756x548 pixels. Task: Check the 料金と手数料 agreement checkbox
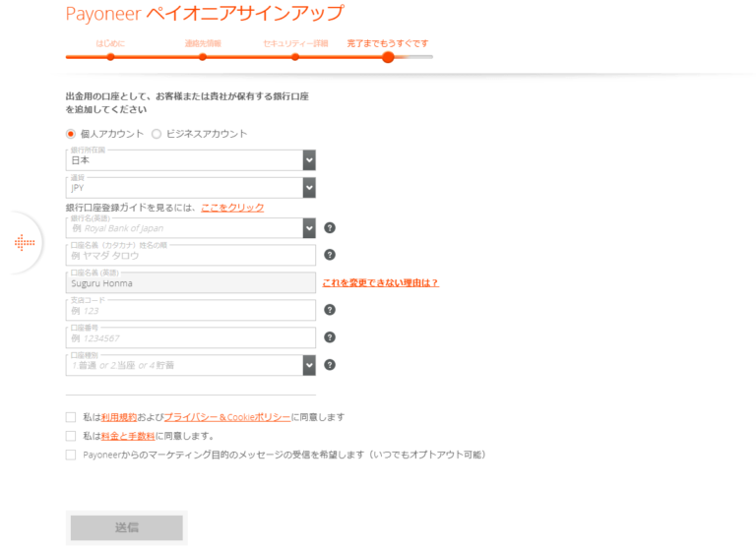(71, 436)
